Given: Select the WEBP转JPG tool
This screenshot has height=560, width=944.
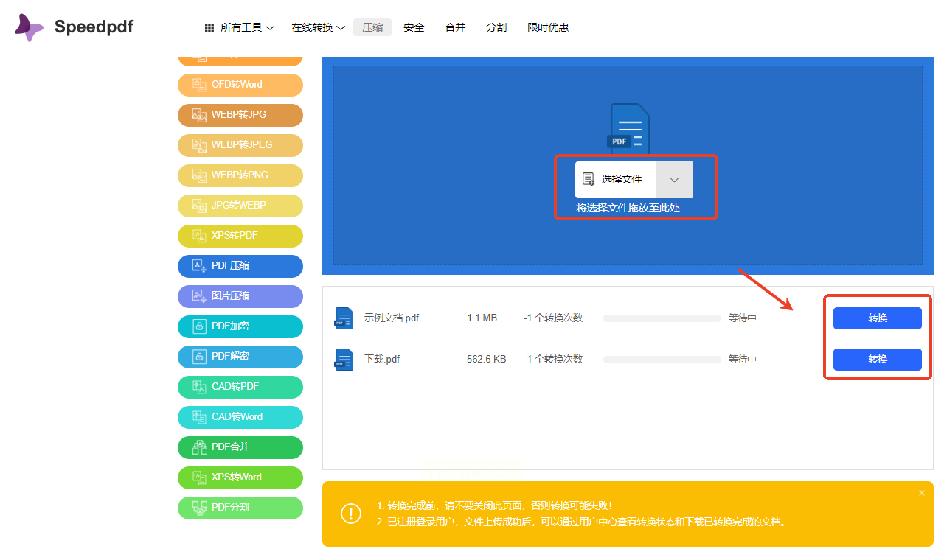Looking at the screenshot, I should pos(240,115).
